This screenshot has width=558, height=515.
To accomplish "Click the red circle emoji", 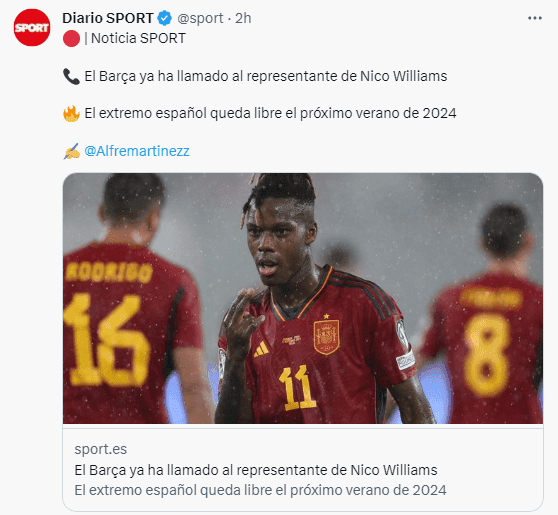I will tap(71, 38).
